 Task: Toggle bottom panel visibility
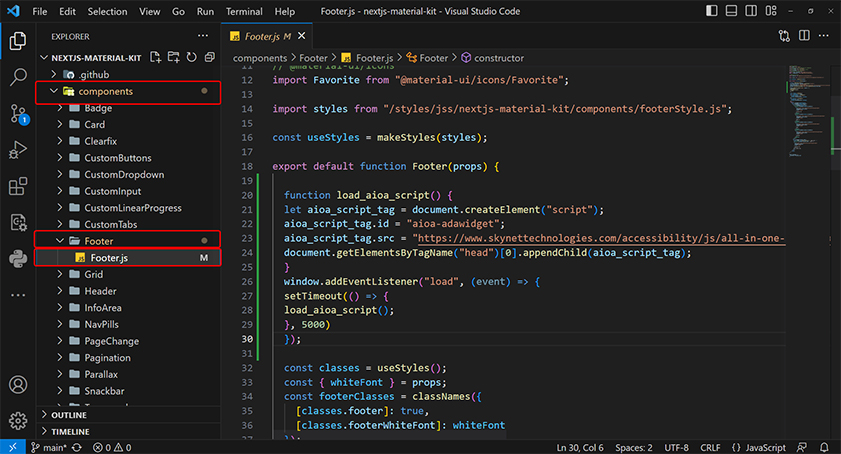point(731,11)
